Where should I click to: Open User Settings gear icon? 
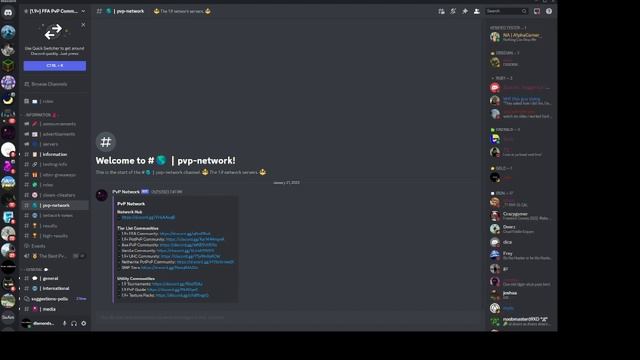(x=84, y=323)
